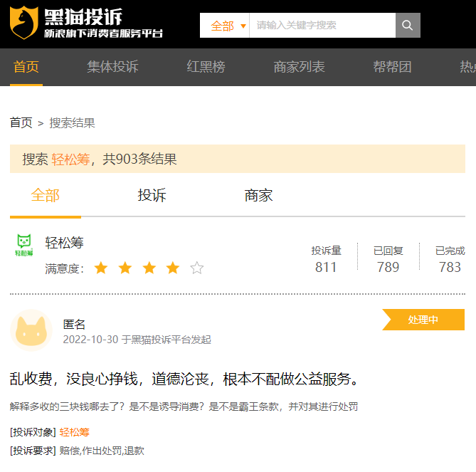This screenshot has width=476, height=472.
Task: Click the 匿名 username
Action: (x=74, y=324)
